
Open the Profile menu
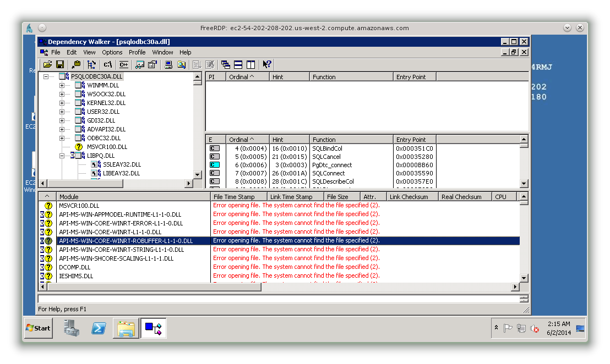(137, 52)
